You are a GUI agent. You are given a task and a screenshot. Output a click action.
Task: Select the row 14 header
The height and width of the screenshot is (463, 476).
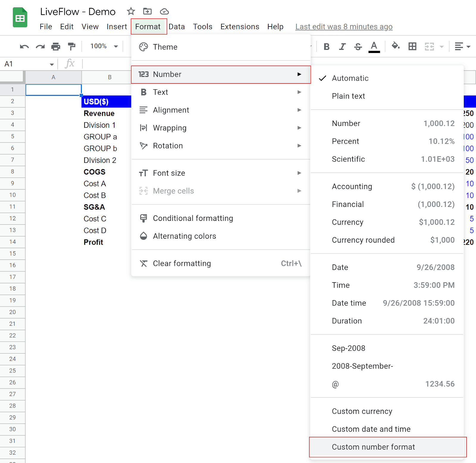tap(12, 242)
